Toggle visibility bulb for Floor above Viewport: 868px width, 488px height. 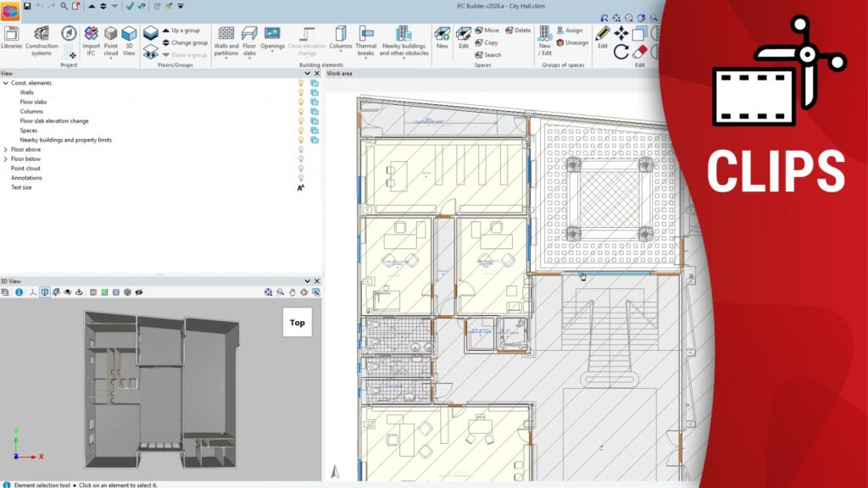click(x=300, y=149)
